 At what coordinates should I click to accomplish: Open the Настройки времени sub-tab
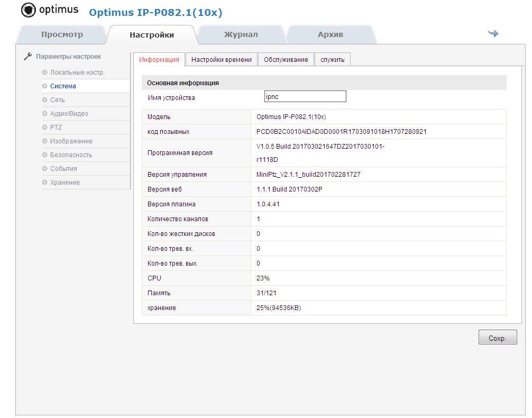coord(221,60)
